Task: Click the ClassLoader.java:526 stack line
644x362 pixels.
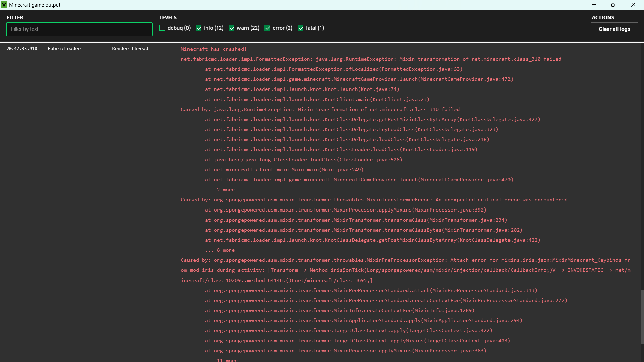Action: pyautogui.click(x=304, y=160)
